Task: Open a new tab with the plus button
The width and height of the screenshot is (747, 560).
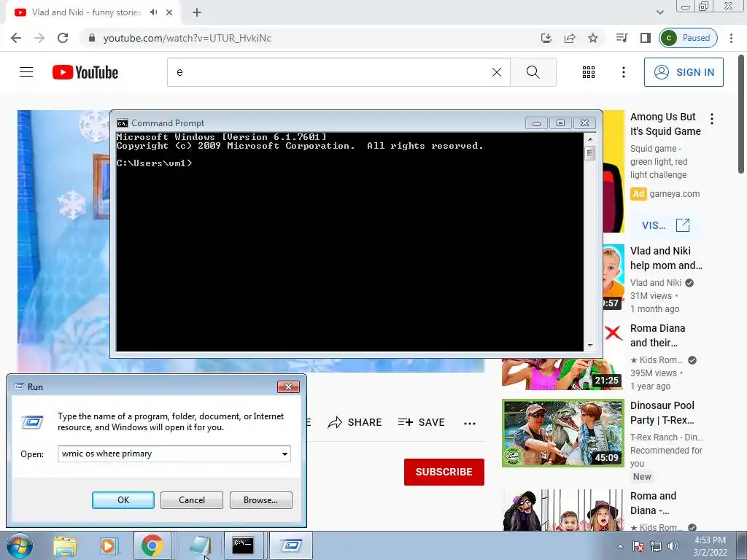Action: click(x=197, y=12)
